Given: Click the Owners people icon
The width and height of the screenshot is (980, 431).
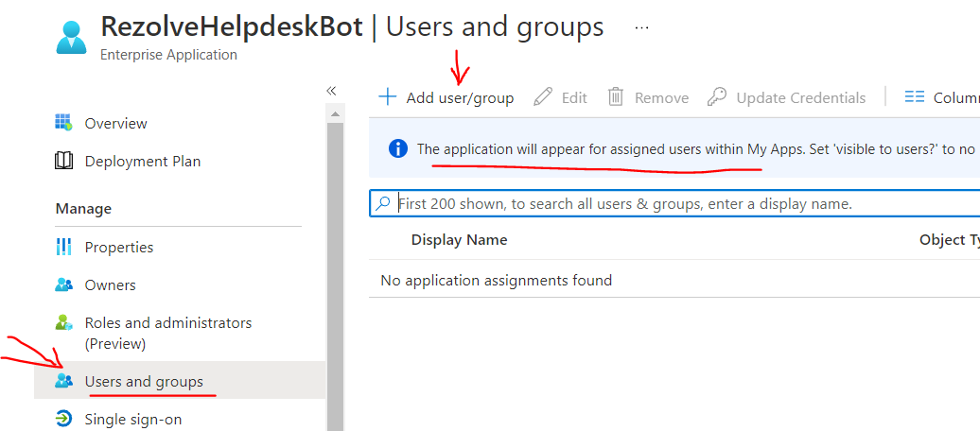Looking at the screenshot, I should coord(63,284).
